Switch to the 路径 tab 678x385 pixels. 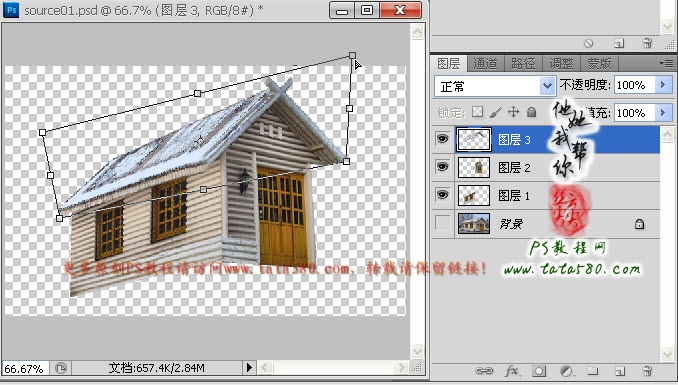523,64
